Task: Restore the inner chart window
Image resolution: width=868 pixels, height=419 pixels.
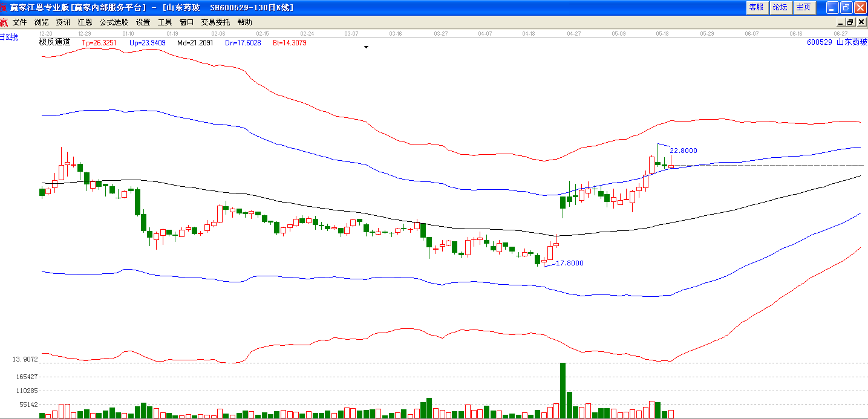Action: click(850, 22)
